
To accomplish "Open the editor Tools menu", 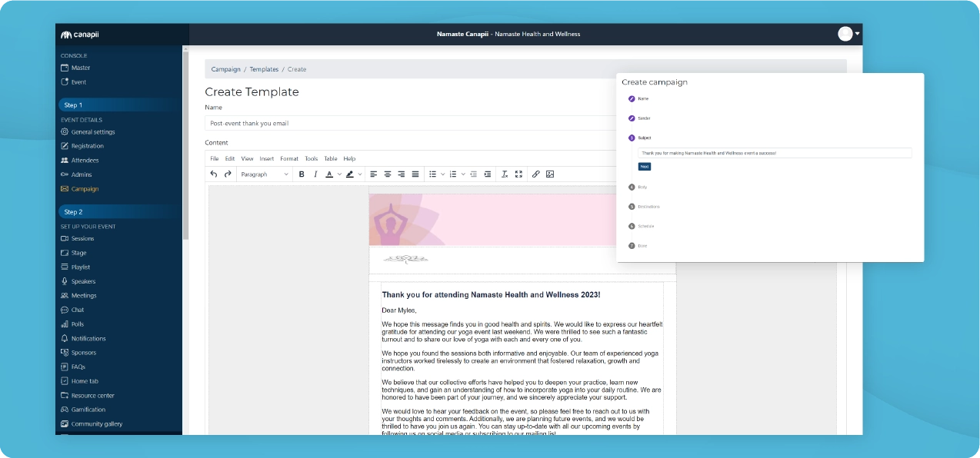I will click(311, 159).
